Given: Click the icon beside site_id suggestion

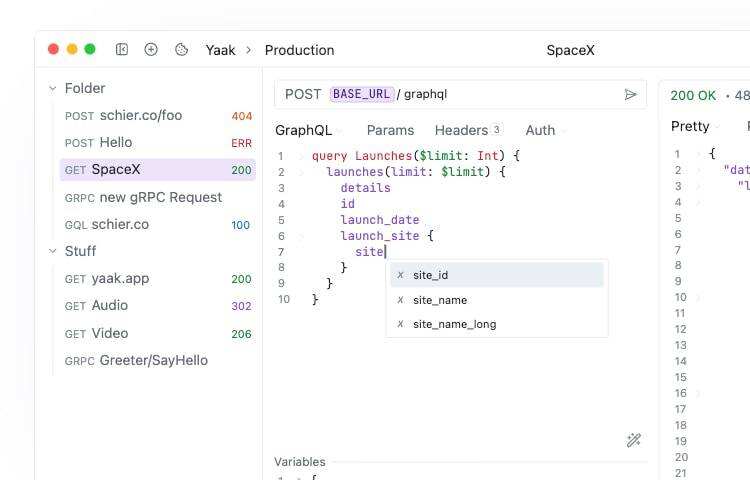Looking at the screenshot, I should [x=401, y=275].
